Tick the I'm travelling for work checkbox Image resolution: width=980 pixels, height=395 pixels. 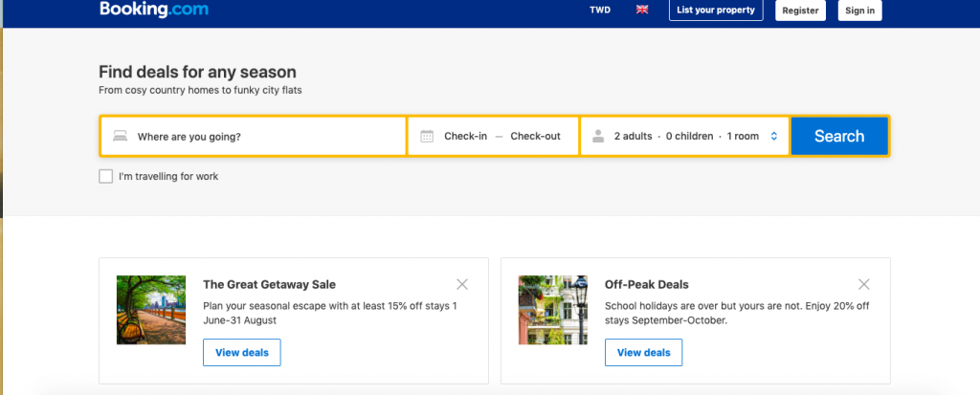(105, 176)
